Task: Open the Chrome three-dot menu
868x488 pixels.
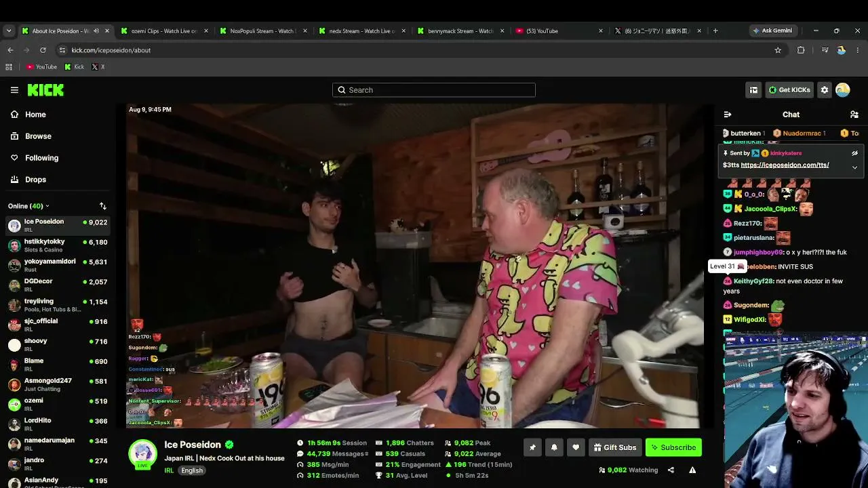Action: 857,50
